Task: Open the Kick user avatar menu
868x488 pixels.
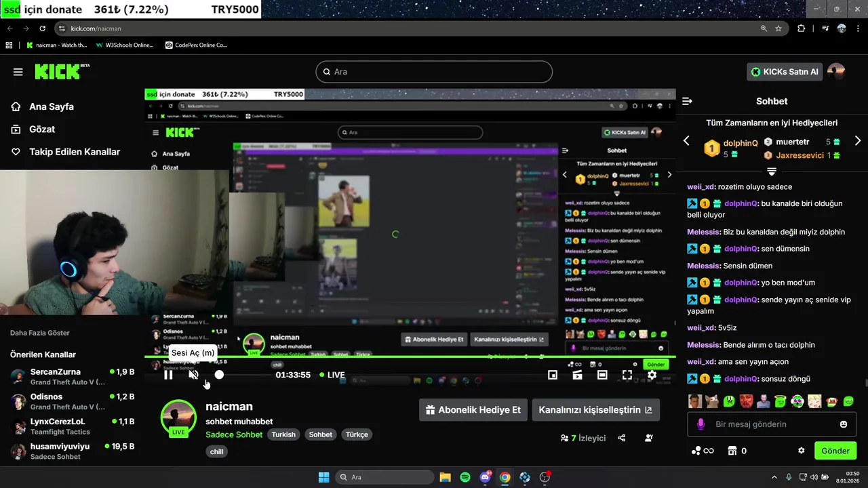Action: [836, 72]
